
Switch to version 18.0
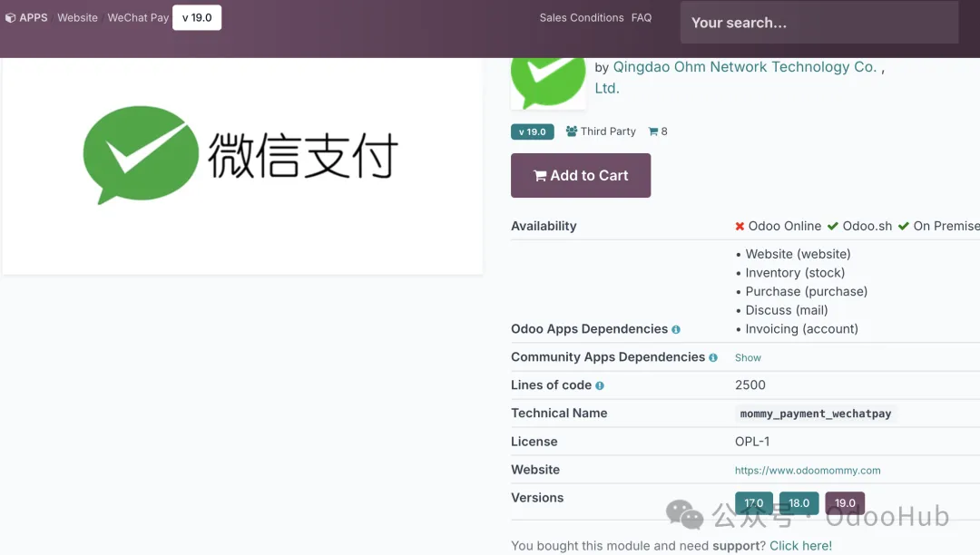(x=799, y=503)
